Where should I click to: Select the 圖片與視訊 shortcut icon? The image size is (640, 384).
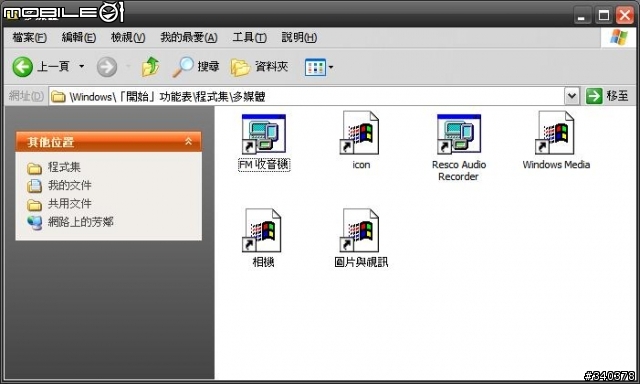point(360,231)
